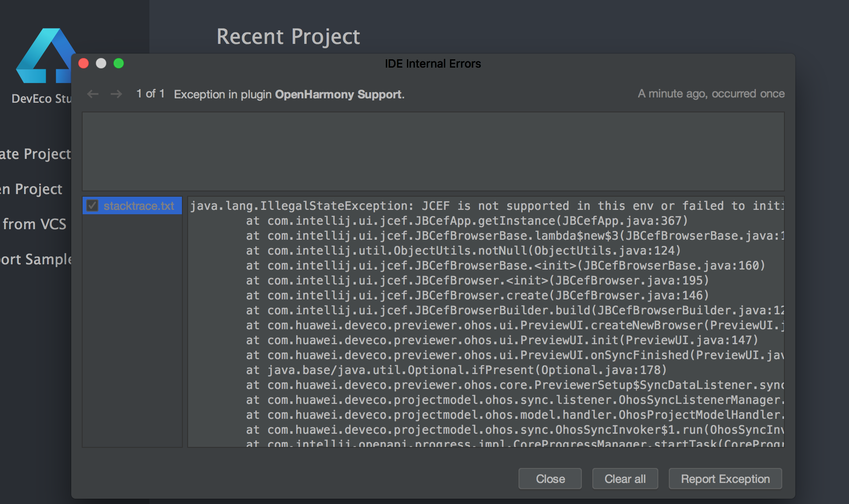
Task: Click Open Project in welcome window
Action: pyautogui.click(x=32, y=189)
